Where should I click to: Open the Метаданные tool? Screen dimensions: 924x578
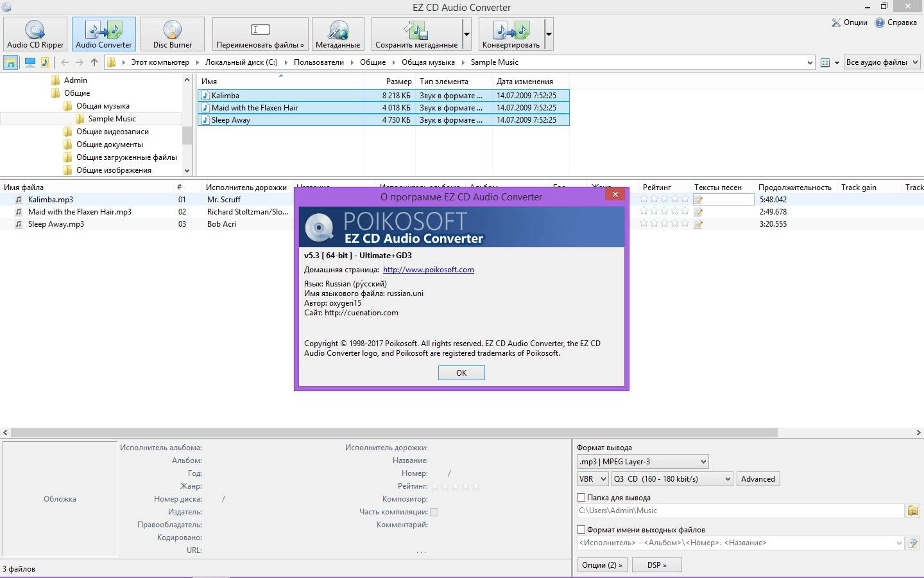click(338, 34)
